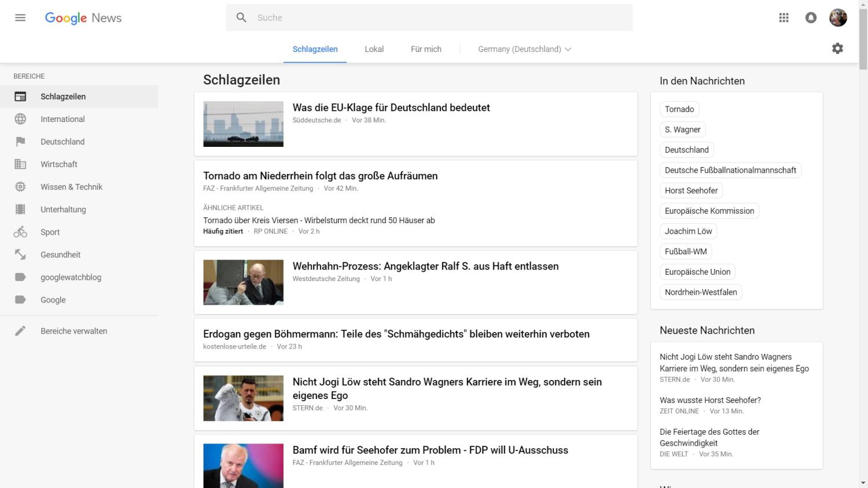This screenshot has height=488, width=868.
Task: Read the Erdogan gegen Böhmermann article
Action: tap(396, 334)
